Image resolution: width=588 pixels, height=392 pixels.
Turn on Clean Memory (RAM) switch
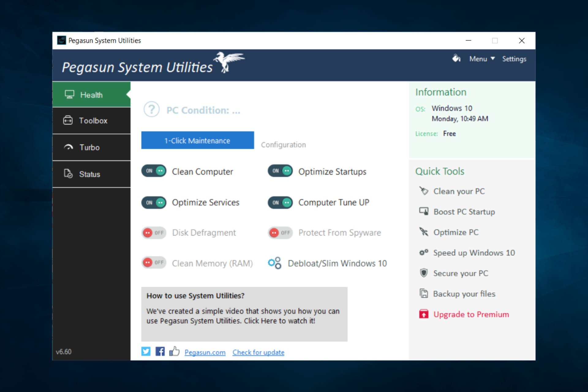tap(154, 262)
